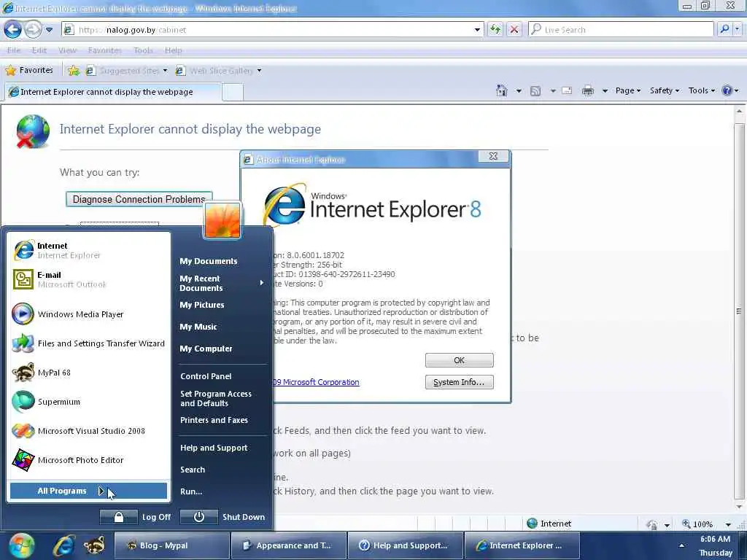Switch to Blog - Mypal taskbar window

(172, 545)
